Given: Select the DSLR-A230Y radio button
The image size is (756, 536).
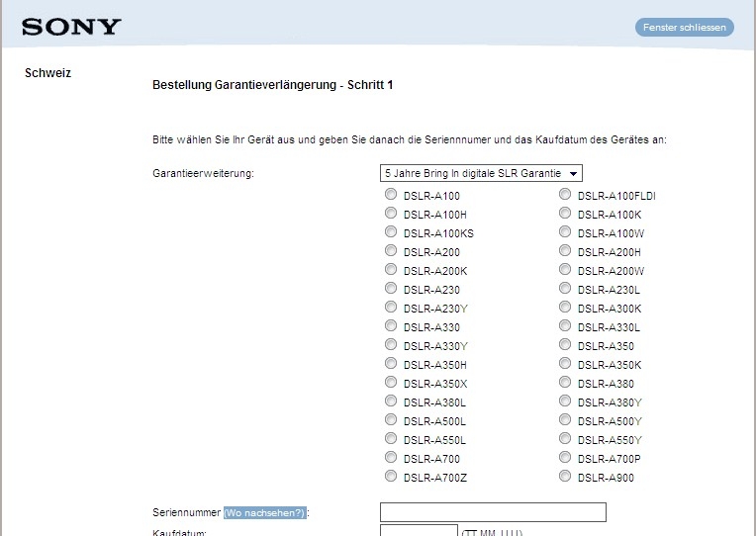Looking at the screenshot, I should [x=391, y=307].
